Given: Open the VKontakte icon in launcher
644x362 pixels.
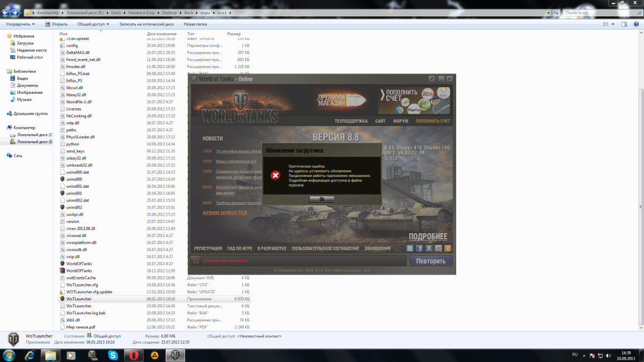Looking at the screenshot, I should (429, 248).
